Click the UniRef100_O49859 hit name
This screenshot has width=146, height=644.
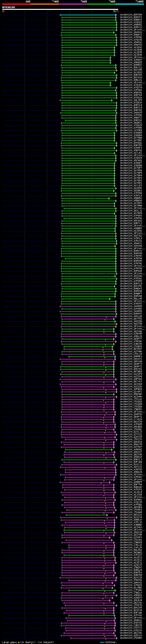coord(131,311)
